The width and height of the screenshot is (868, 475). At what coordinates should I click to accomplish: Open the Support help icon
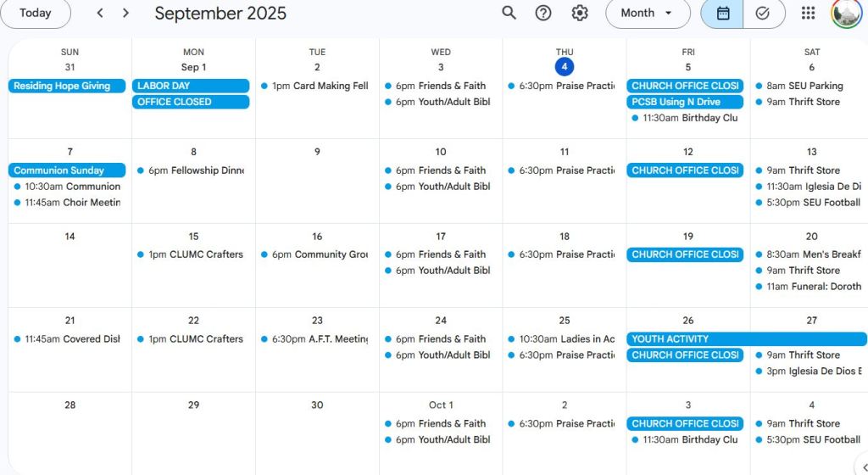(543, 13)
